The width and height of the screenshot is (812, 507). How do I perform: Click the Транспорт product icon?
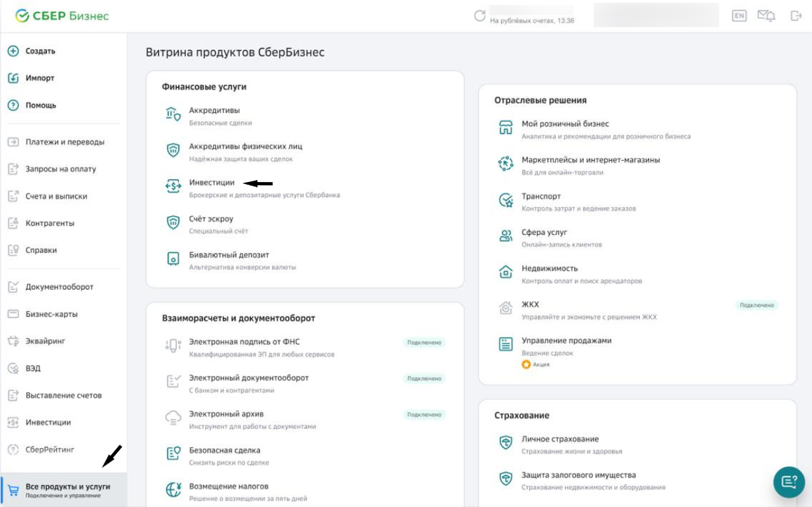[x=506, y=201]
